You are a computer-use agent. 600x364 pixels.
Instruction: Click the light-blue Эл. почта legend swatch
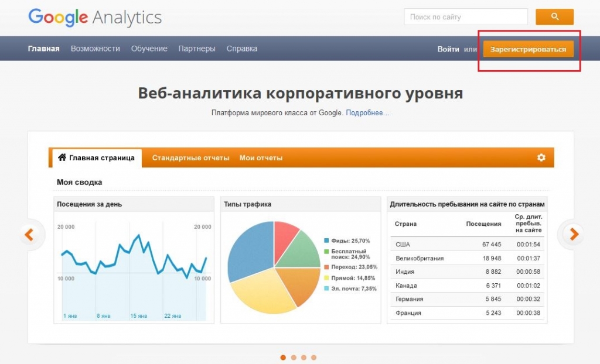point(326,289)
